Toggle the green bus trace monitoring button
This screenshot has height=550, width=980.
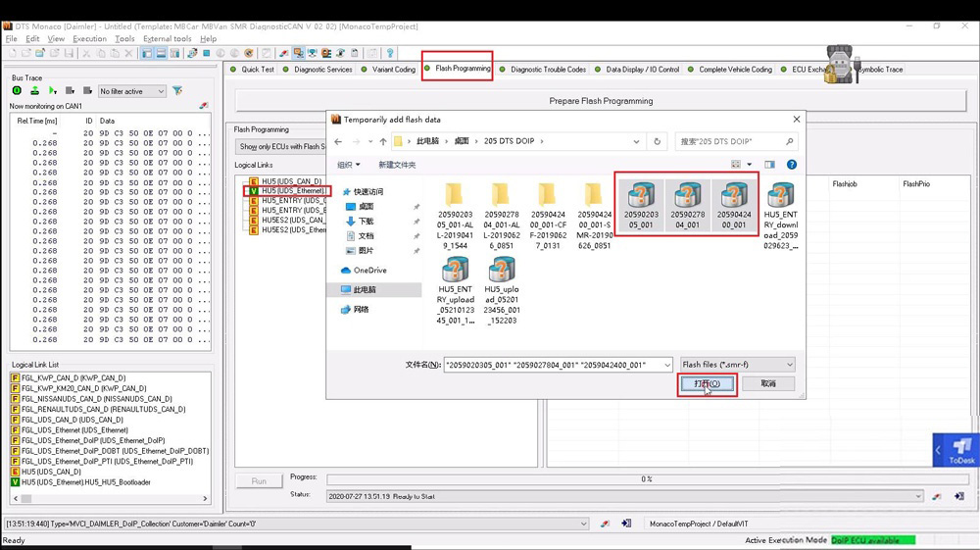point(17,91)
